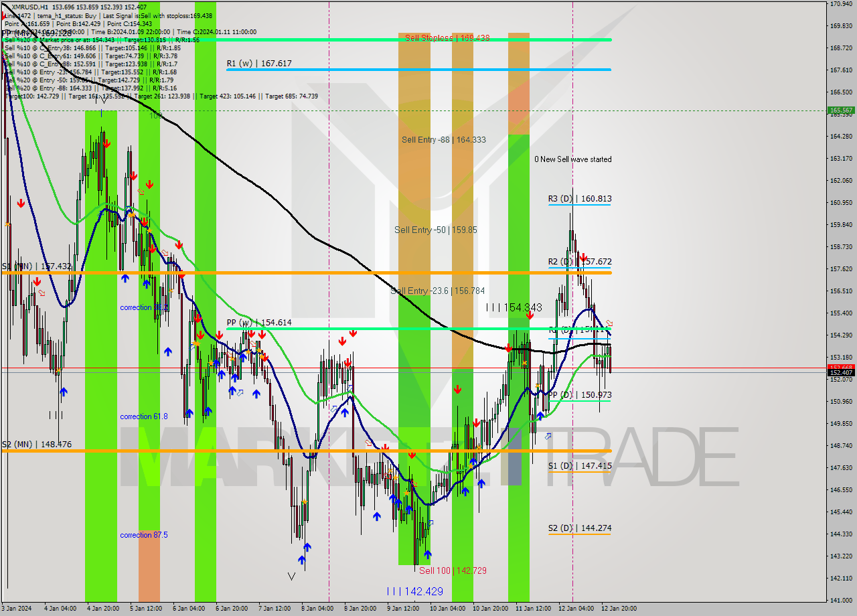This screenshot has width=857, height=616.
Task: Select the 'I I I 142.429' wave label
Action: (414, 591)
